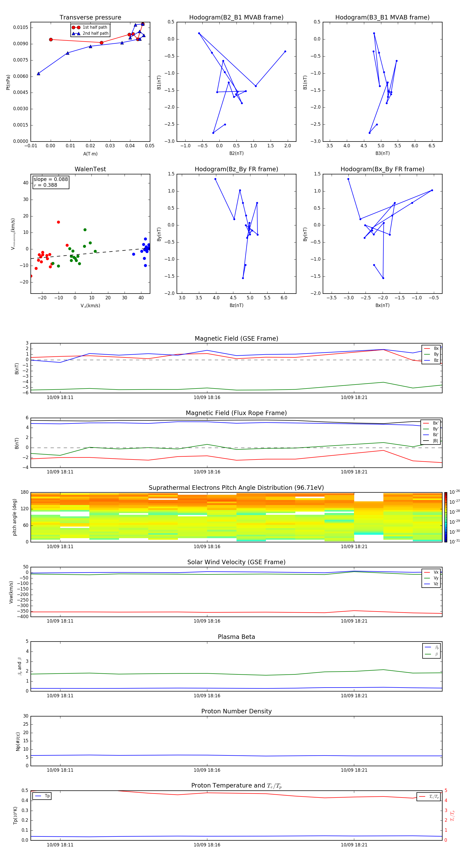The height and width of the screenshot is (868, 473).
Task: Click the "WalenTest" plot title
Action: (x=90, y=169)
